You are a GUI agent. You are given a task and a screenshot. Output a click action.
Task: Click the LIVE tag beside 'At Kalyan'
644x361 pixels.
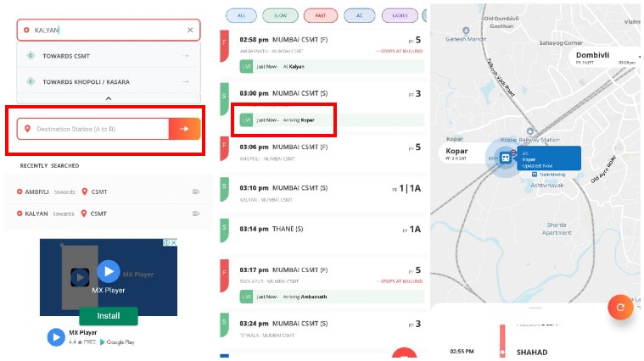point(246,66)
